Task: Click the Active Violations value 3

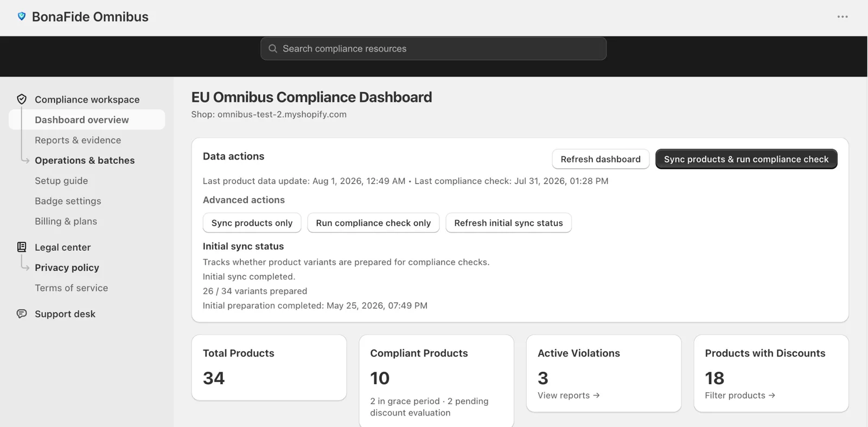Action: (543, 378)
